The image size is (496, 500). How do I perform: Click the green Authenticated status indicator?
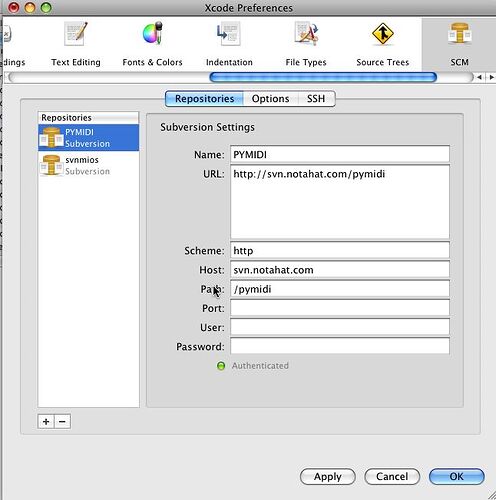pos(221,366)
